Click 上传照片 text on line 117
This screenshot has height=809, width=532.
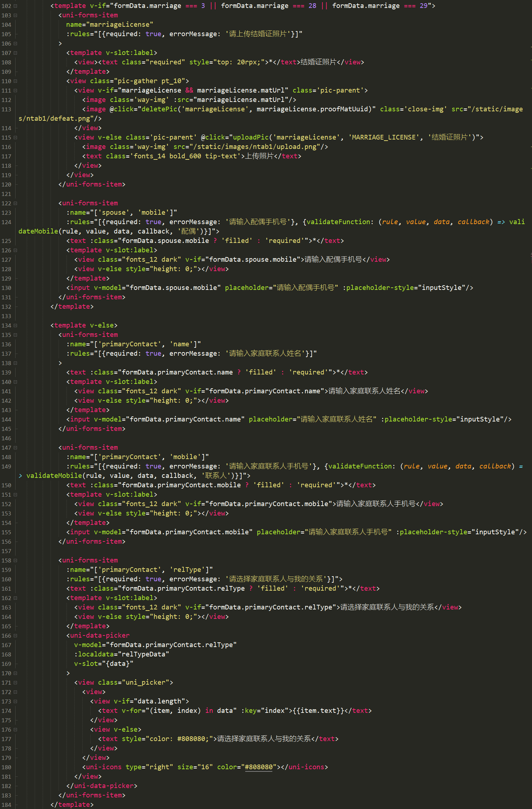coord(259,156)
